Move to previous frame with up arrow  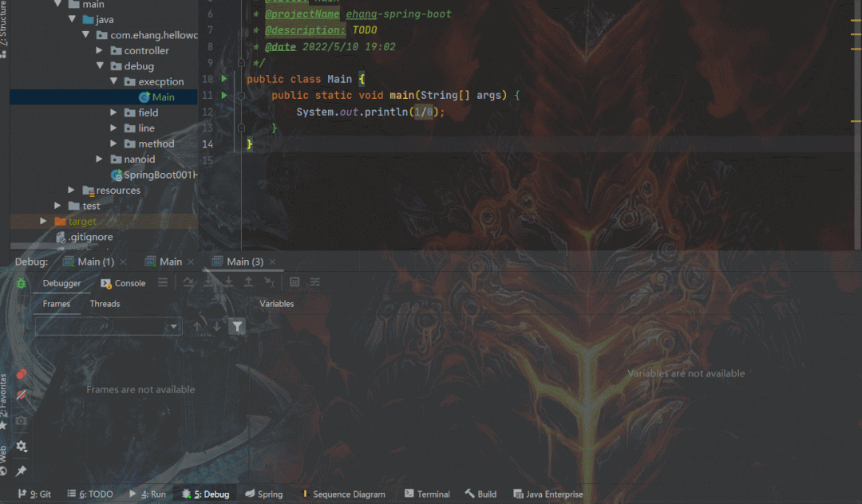click(x=197, y=327)
